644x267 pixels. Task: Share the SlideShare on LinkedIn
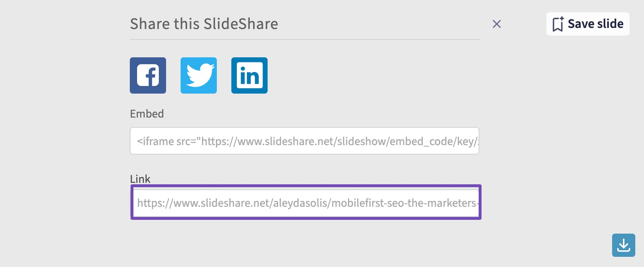249,75
